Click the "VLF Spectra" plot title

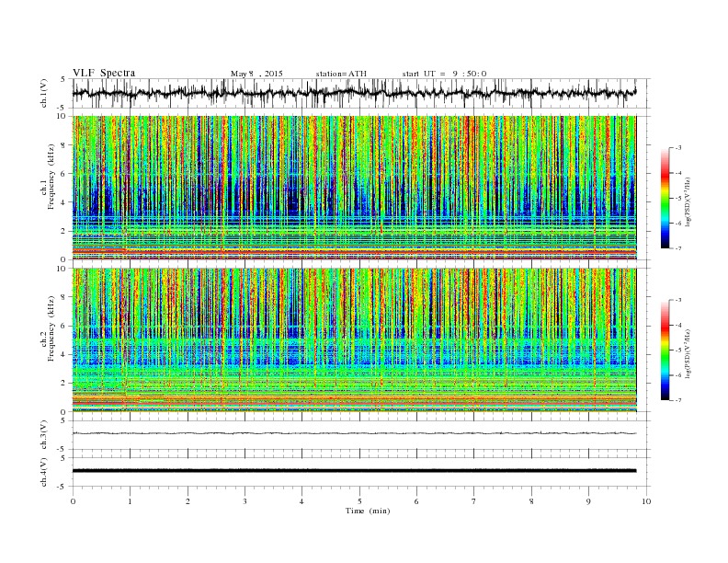[104, 73]
